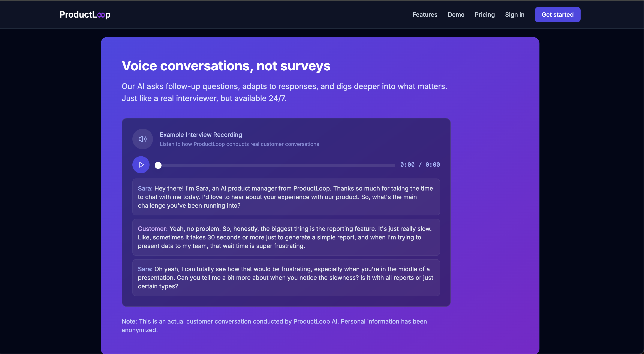
Task: Click the speaker icon next to Example Interview Recording
Action: (x=142, y=139)
